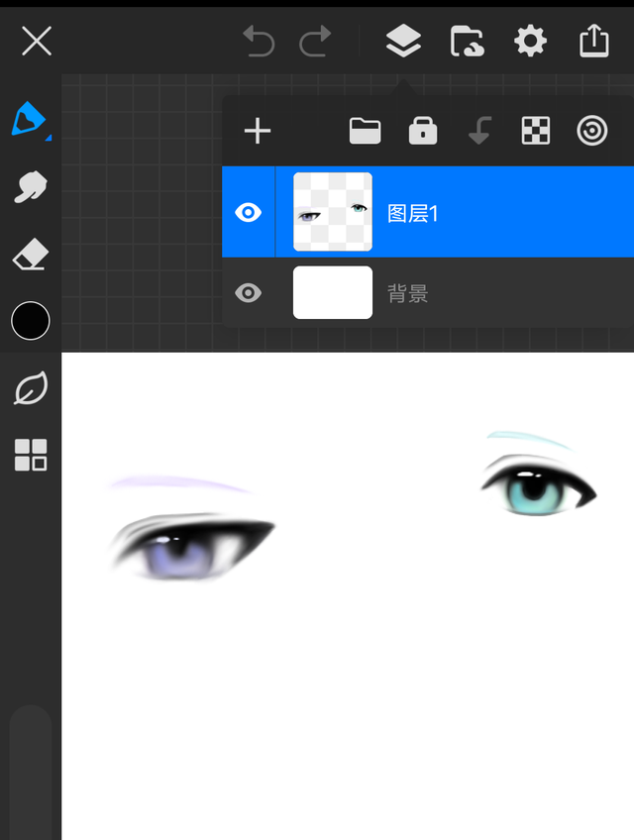This screenshot has width=634, height=840.
Task: Hide layer 图层1 with eye icon
Action: pyautogui.click(x=248, y=213)
